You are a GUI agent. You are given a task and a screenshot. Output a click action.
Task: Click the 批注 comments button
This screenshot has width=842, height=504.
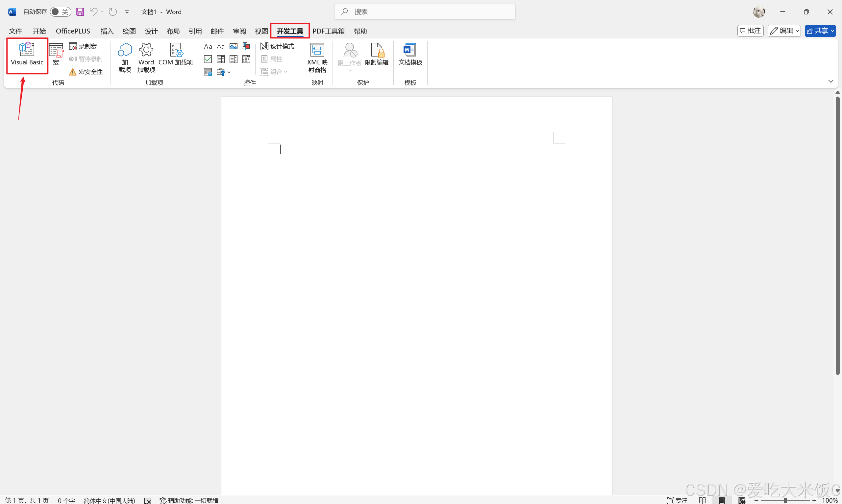[x=750, y=31]
